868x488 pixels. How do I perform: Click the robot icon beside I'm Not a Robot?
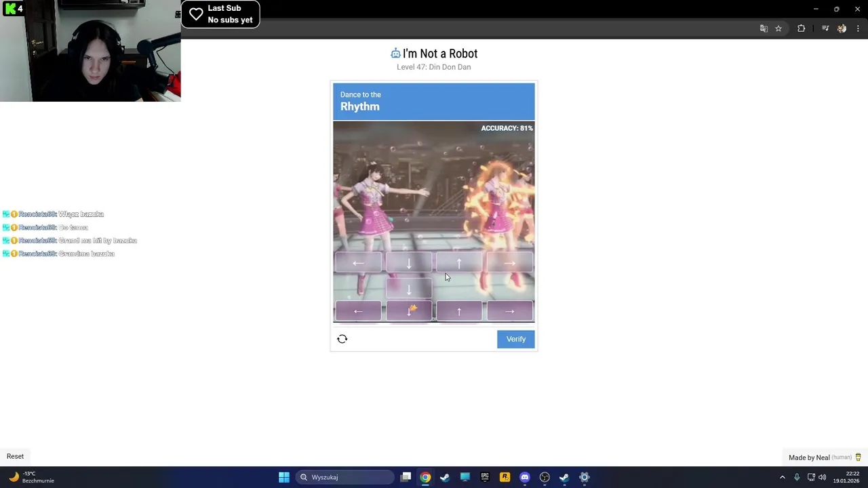[x=395, y=54]
